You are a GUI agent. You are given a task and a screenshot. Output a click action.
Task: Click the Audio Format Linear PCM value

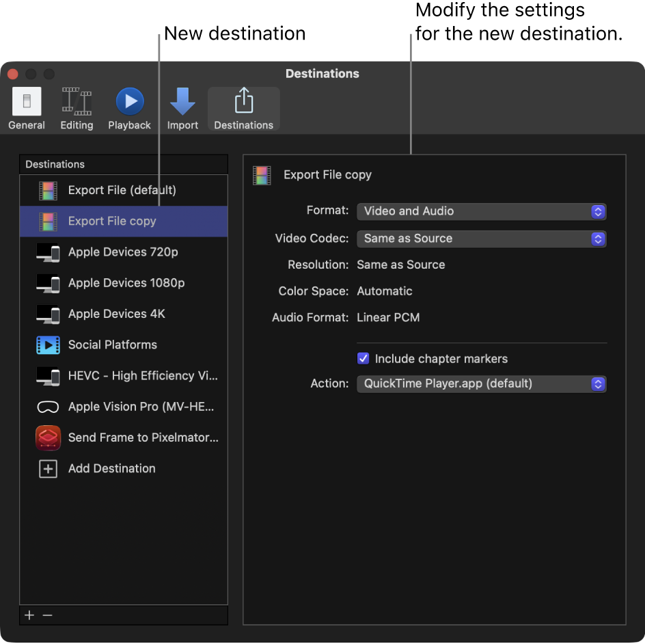tap(388, 317)
